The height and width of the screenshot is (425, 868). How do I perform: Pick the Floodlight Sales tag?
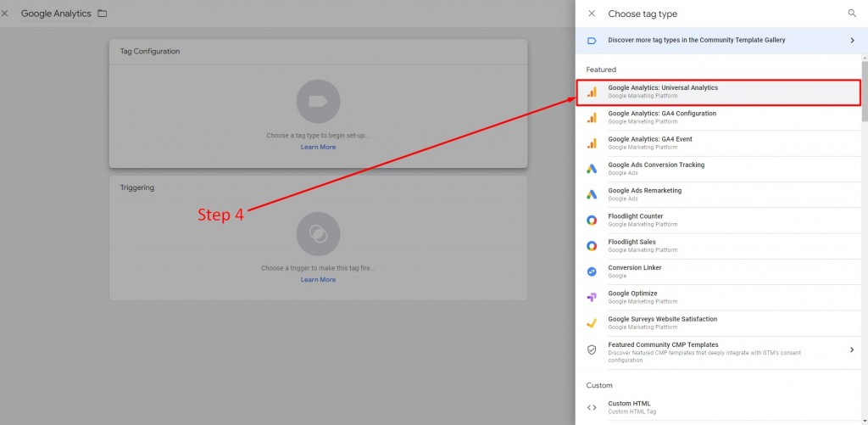coord(719,246)
